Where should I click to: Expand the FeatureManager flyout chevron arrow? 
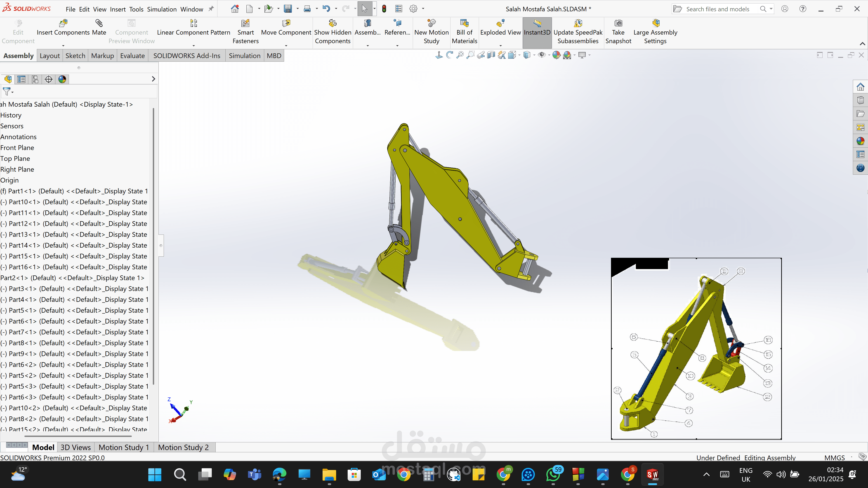tap(154, 79)
